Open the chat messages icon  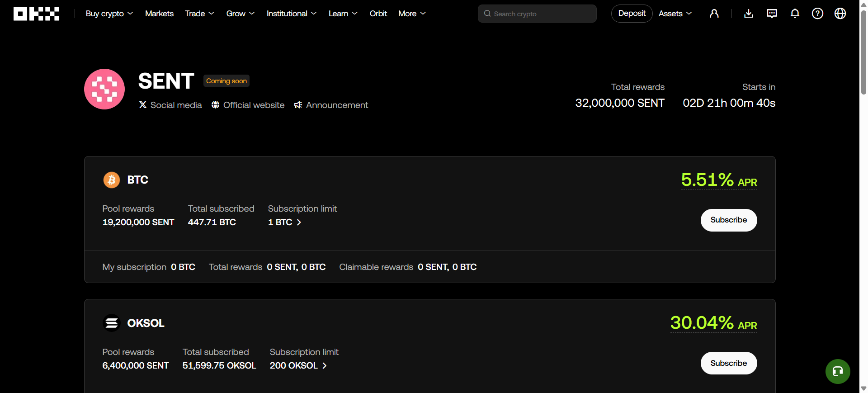coord(772,14)
